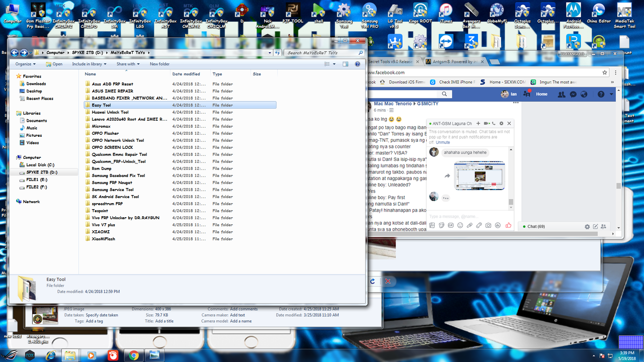Open Explorer help question mark icon
The height and width of the screenshot is (362, 644).
tap(357, 64)
